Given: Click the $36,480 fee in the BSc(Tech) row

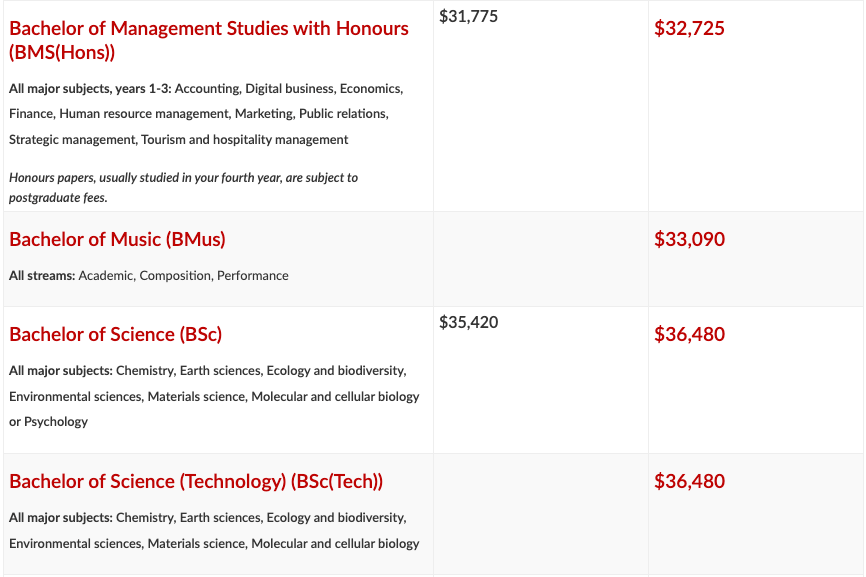Looking at the screenshot, I should click(x=689, y=481).
